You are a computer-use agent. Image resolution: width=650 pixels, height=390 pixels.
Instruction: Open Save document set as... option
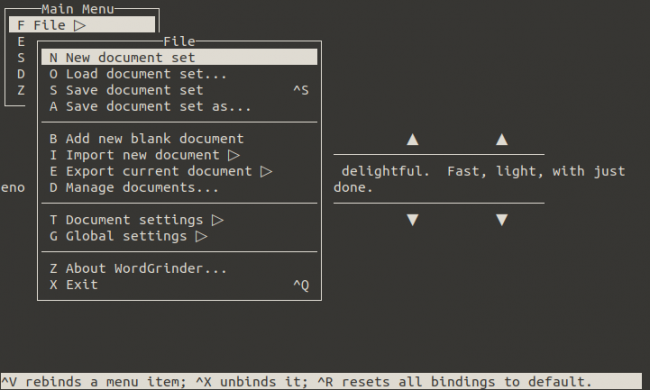[x=179, y=106]
